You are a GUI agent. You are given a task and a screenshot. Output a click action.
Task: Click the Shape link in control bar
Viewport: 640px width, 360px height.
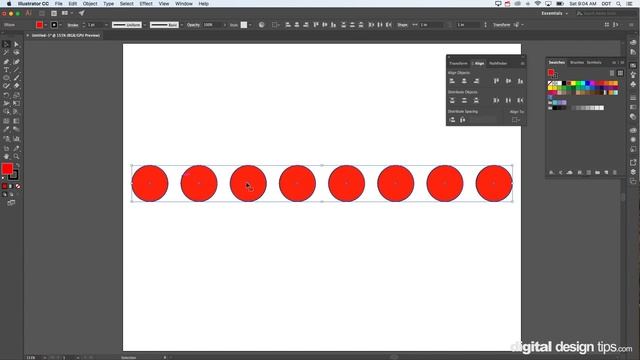(x=402, y=25)
